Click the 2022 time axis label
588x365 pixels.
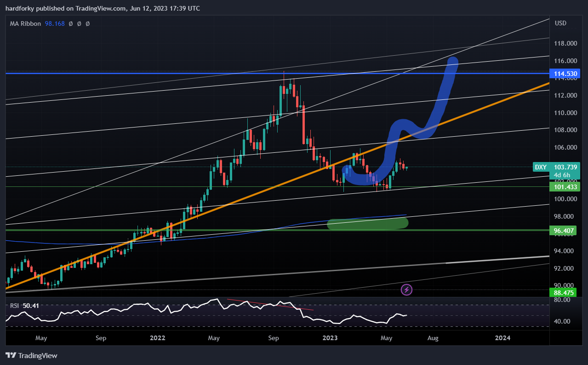[x=157, y=338]
